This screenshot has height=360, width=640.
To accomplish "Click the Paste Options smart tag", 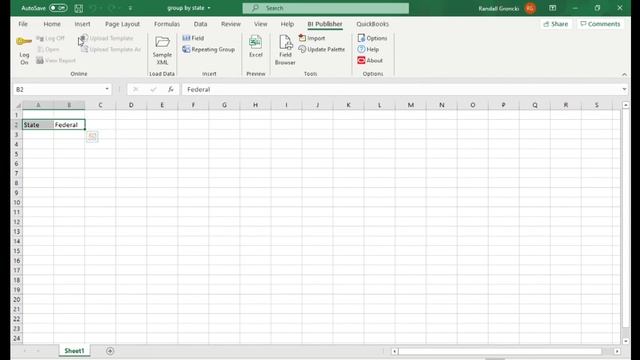I will 92,136.
